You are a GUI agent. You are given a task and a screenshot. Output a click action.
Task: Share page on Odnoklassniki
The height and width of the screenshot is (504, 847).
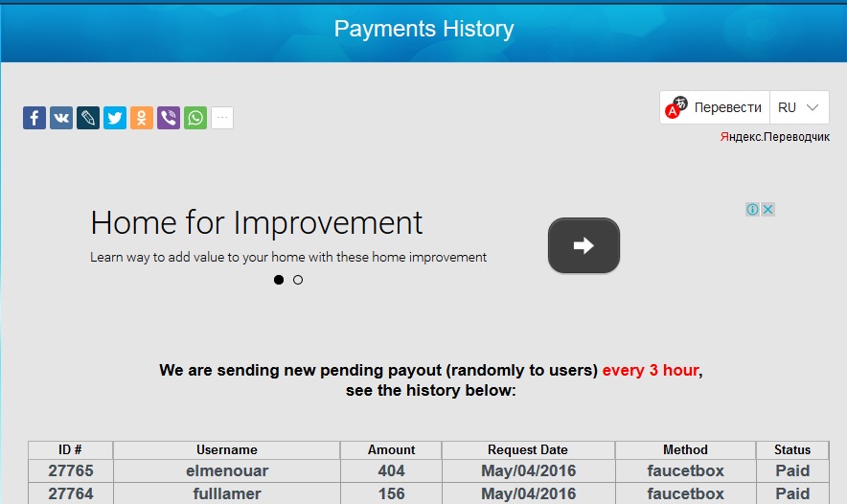click(142, 118)
